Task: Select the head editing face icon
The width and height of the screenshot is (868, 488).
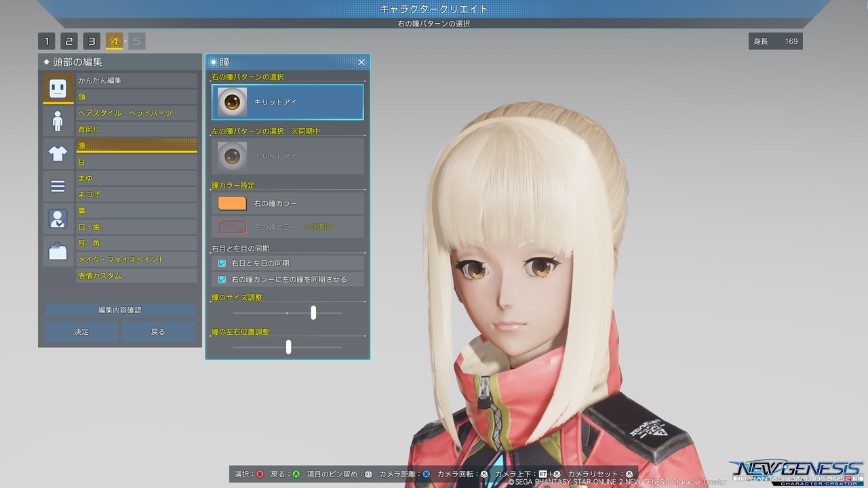Action: coord(58,88)
